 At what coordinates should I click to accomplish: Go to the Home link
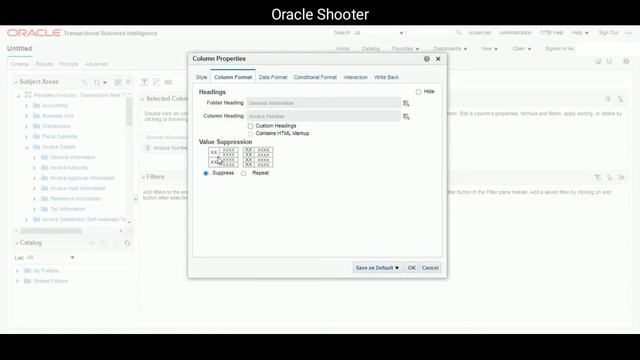[x=342, y=49]
